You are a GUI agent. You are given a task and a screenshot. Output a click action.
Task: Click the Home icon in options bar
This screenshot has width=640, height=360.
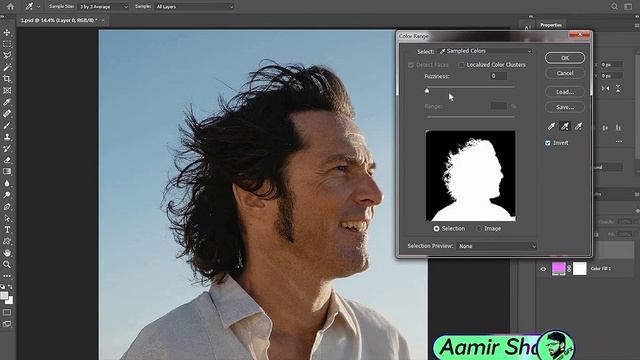(x=10, y=7)
